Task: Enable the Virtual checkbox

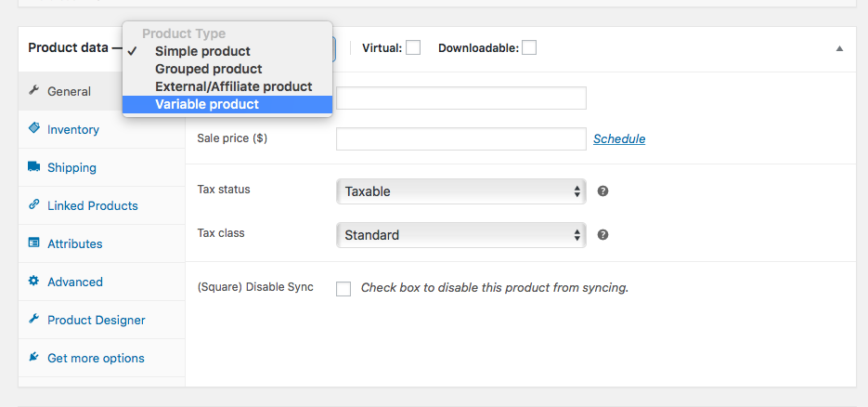Action: click(413, 47)
